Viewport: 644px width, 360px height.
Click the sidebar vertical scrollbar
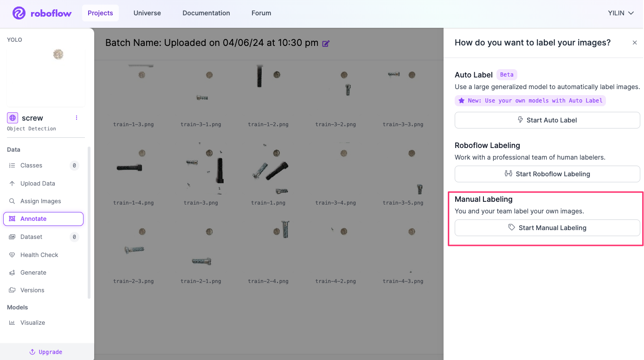89,223
